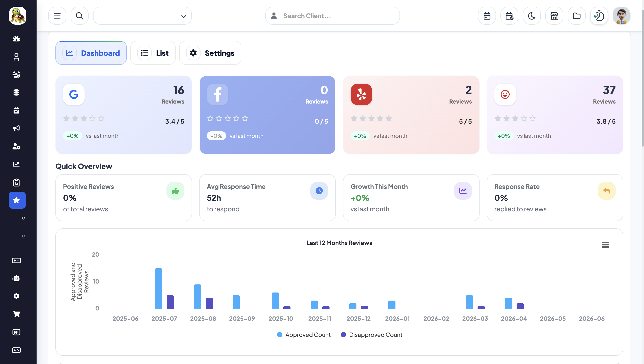Open the database stack sidebar icon
Viewport: 644px width, 364px height.
17,92
